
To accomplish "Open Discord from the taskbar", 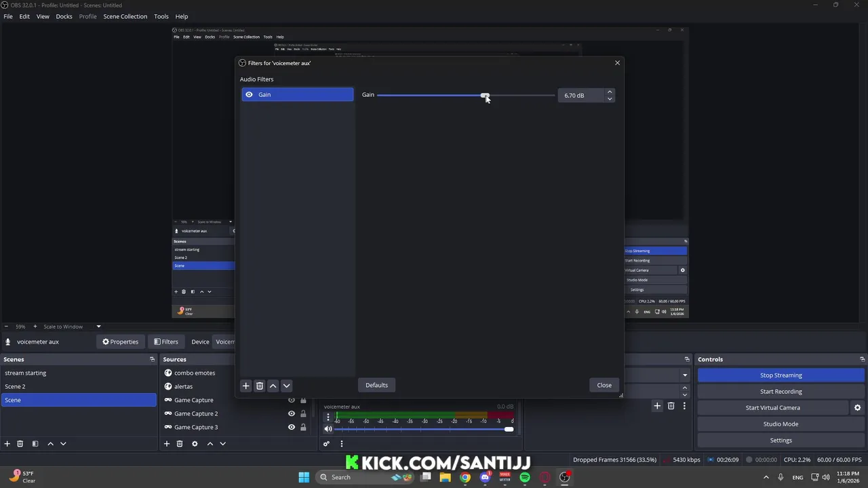I will pyautogui.click(x=485, y=477).
